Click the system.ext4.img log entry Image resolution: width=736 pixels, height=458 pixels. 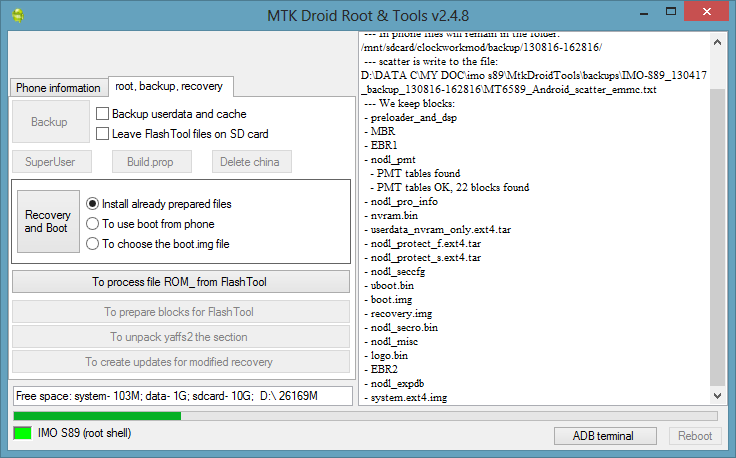click(406, 397)
